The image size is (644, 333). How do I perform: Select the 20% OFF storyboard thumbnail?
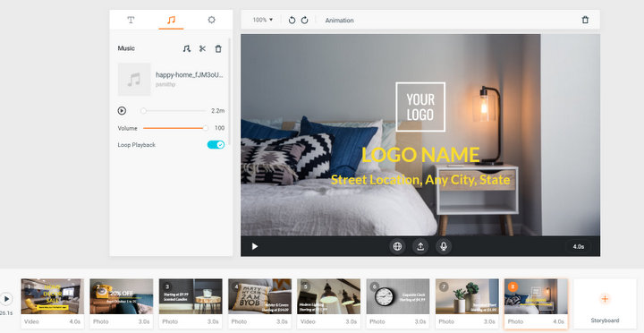point(122,296)
